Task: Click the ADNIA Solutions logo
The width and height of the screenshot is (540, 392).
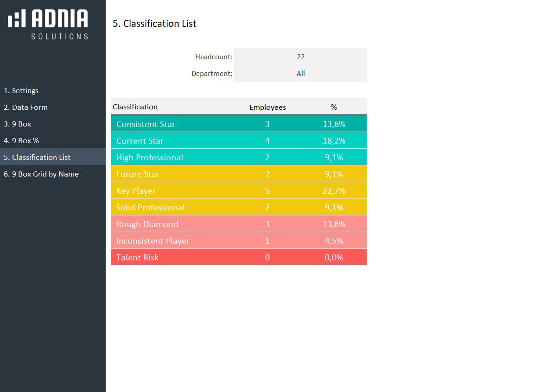Action: point(48,25)
